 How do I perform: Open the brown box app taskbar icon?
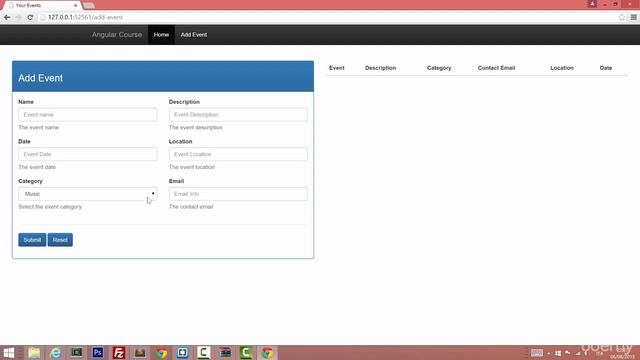click(140, 353)
